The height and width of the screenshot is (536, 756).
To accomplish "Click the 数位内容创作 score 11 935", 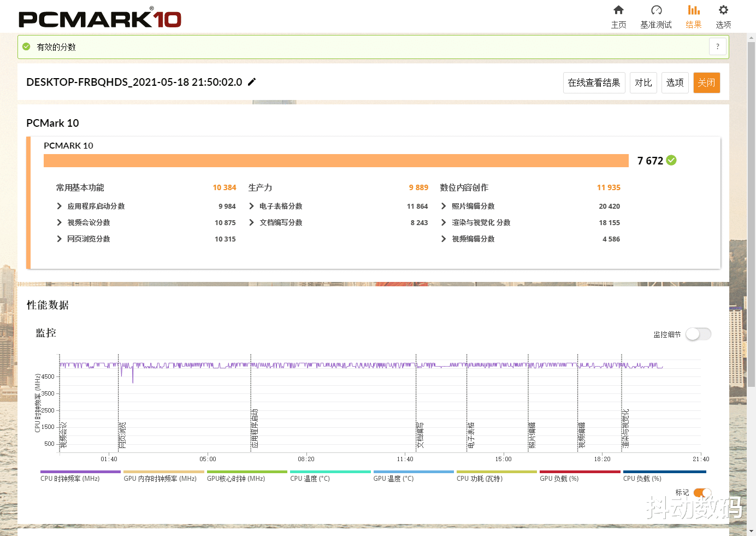I will (609, 187).
